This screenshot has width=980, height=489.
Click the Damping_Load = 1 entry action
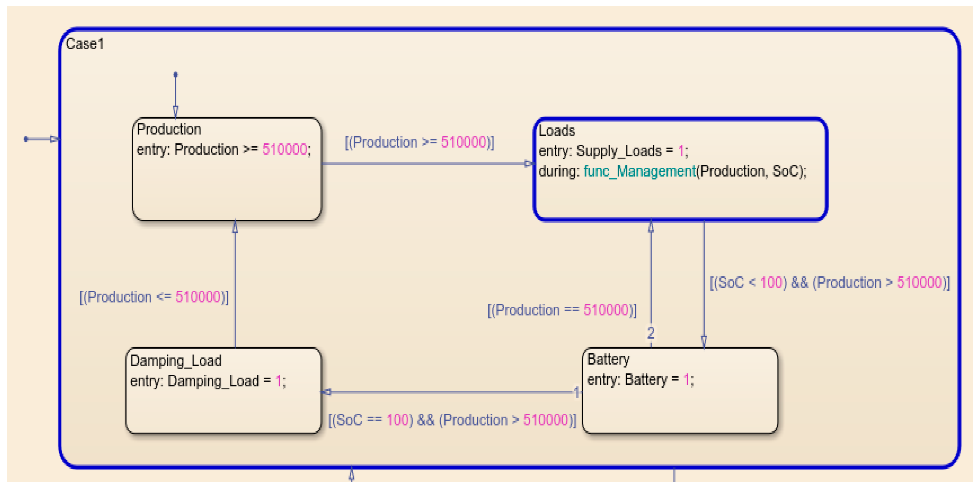[x=208, y=381]
